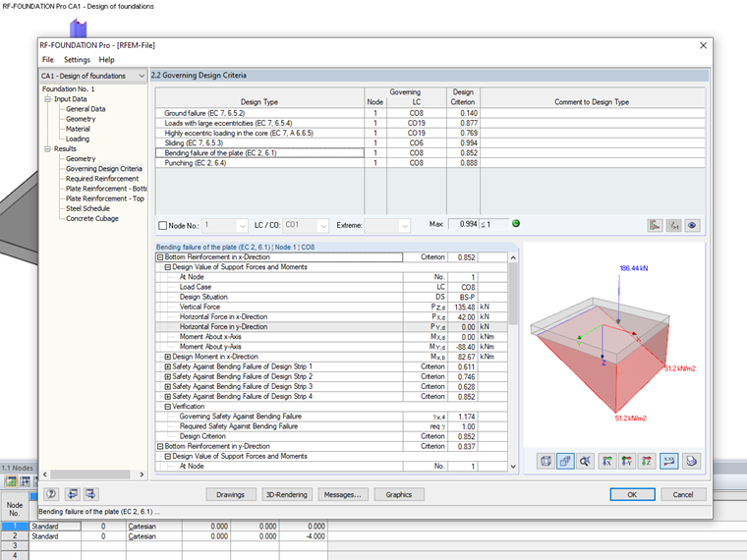Open Plate Reinforcement - Top results
This screenshot has height=560, width=747.
pos(105,198)
